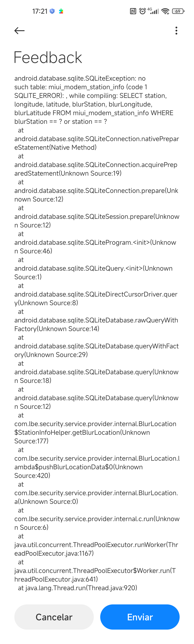Tap the SQLiteDirectCursorDriver.query stack line

(x=96, y=299)
